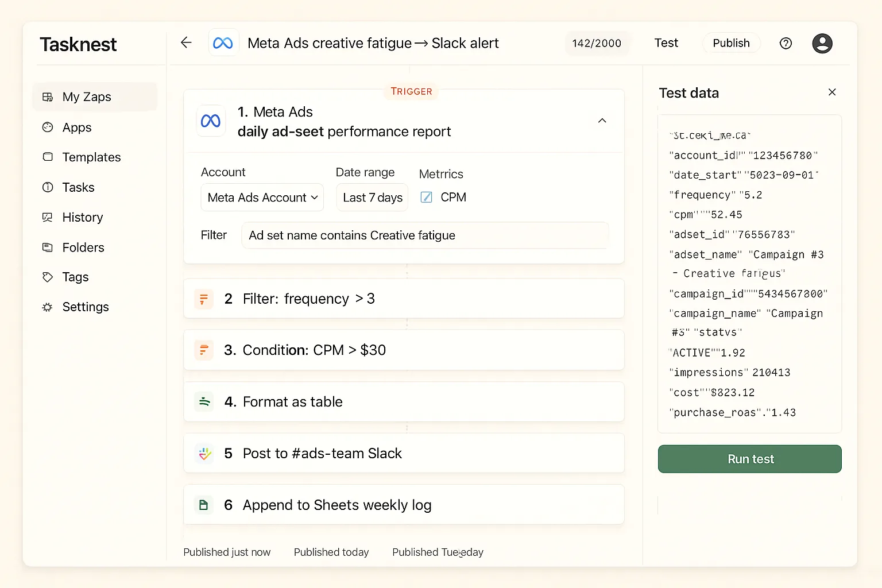Click the Apps sidebar icon
Viewport: 882px width, 588px height.
[48, 127]
